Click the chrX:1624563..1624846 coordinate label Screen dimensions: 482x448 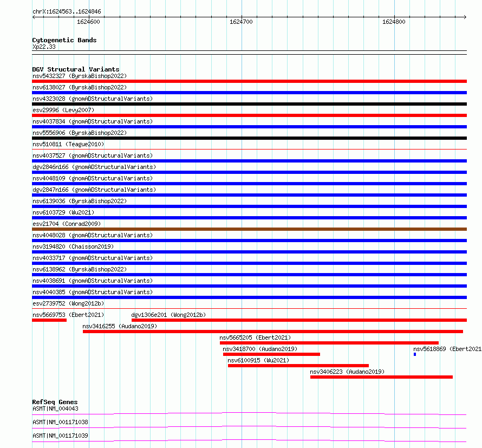(x=67, y=11)
